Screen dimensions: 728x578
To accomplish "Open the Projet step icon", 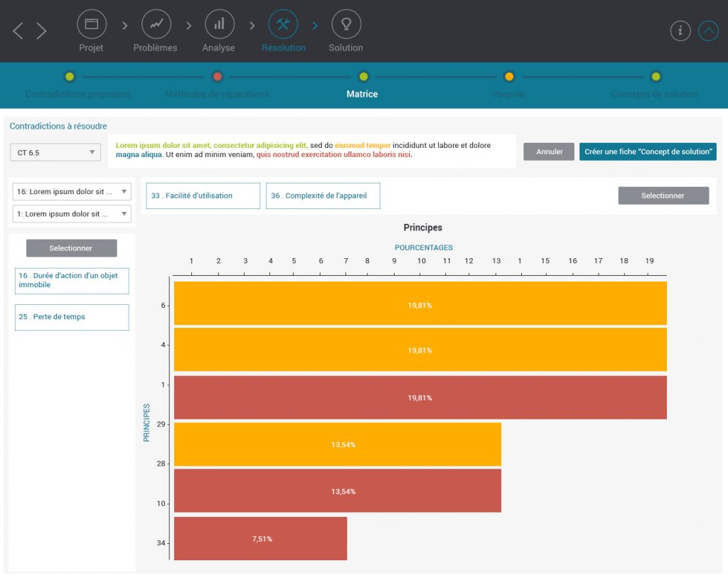I will (x=92, y=24).
